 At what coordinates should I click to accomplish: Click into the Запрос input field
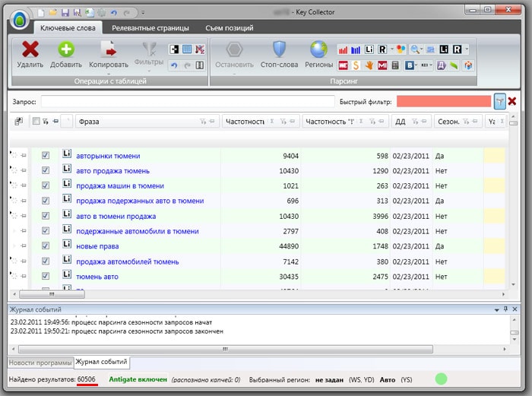[188, 101]
